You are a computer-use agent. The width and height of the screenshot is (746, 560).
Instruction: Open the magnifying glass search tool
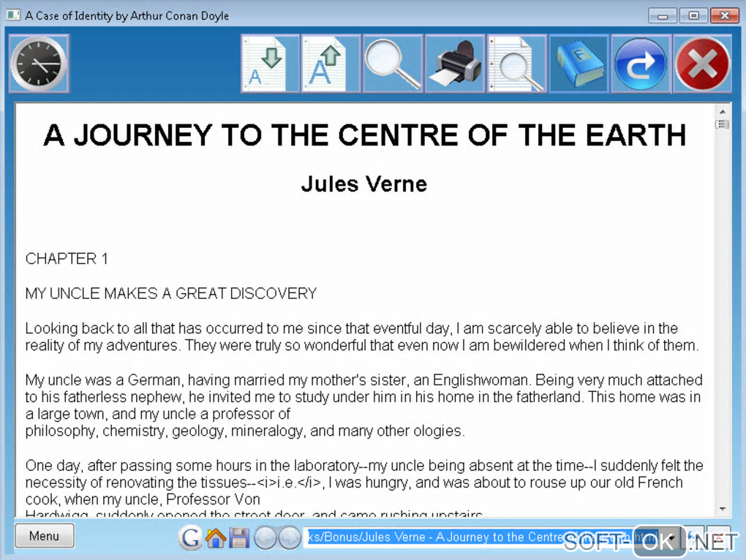point(393,63)
